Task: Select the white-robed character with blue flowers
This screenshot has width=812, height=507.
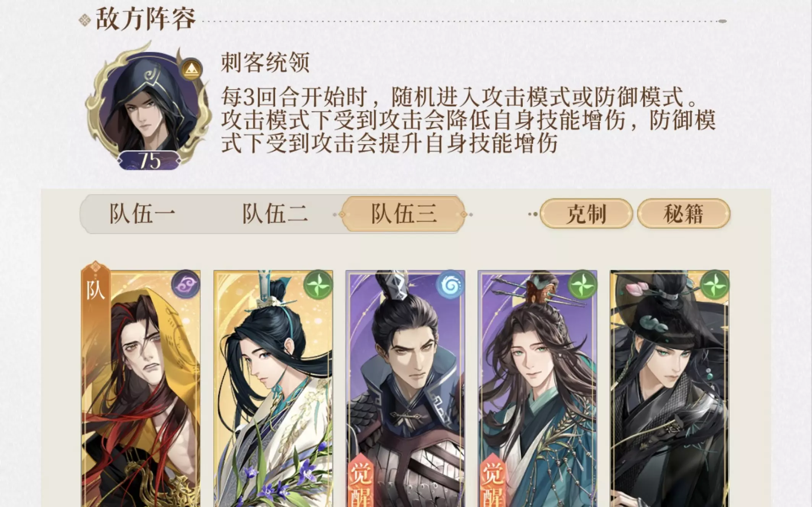Action: (x=273, y=389)
